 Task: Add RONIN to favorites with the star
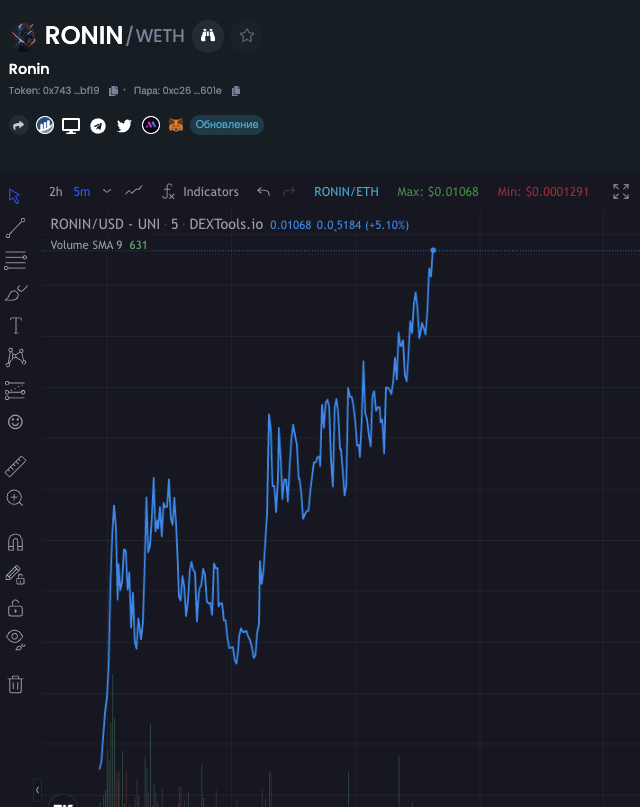click(246, 36)
